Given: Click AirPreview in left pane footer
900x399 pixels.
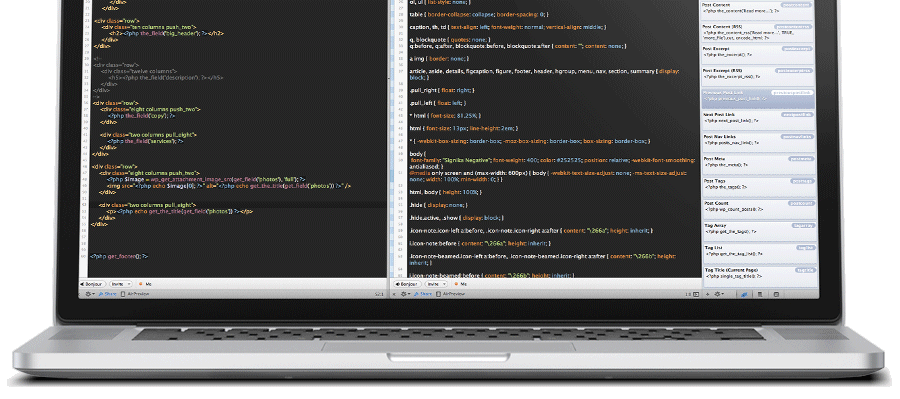Looking at the screenshot, I should click(x=135, y=294).
